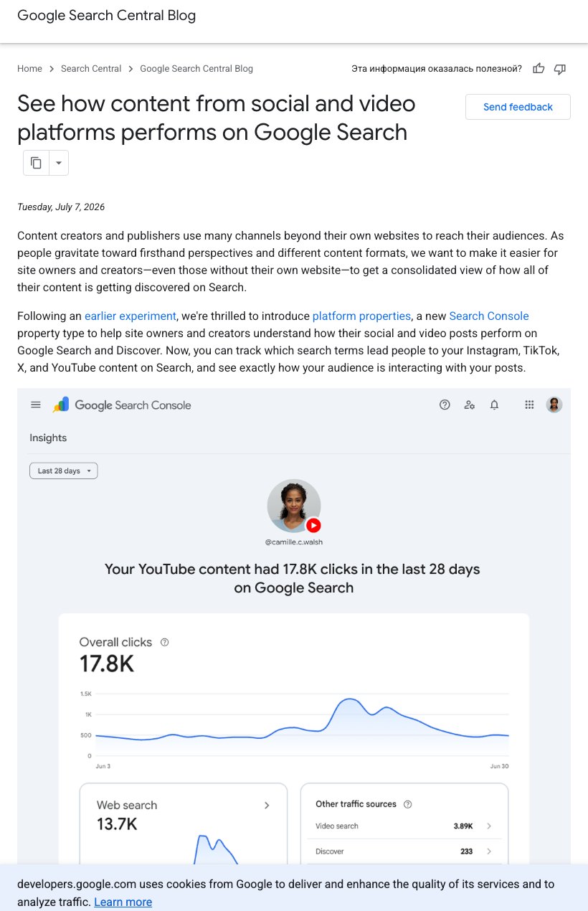Open the platform properties link

coord(361,316)
